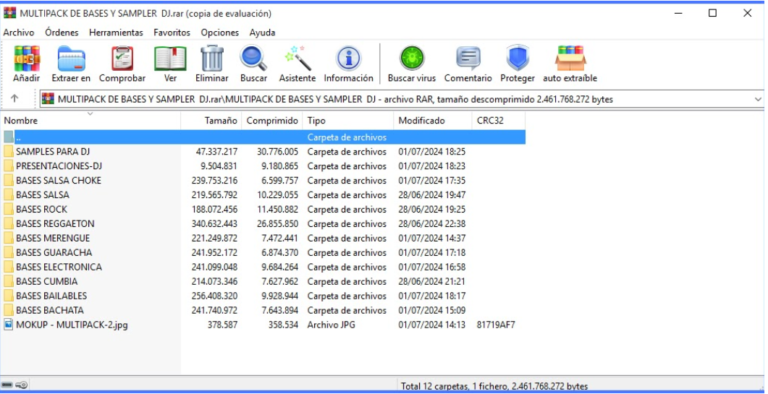Open the Ayuda menu
Screen dimensions: 768x394
[262, 33]
